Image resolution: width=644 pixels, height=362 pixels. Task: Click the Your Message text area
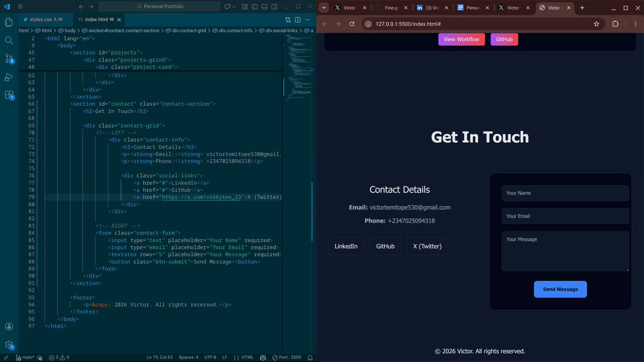[565, 251]
